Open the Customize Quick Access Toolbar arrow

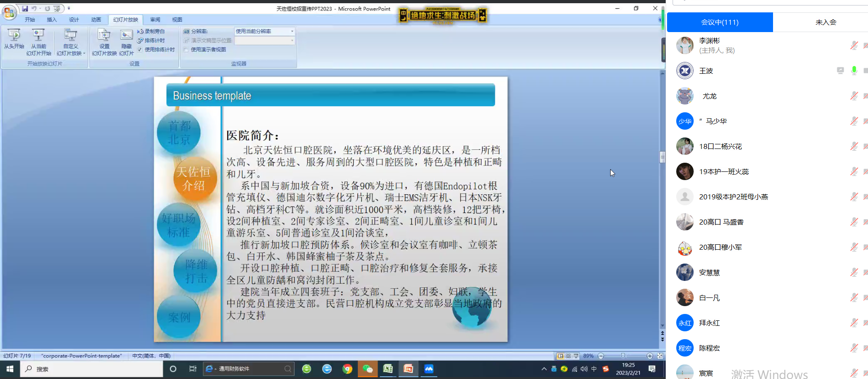[x=69, y=8]
